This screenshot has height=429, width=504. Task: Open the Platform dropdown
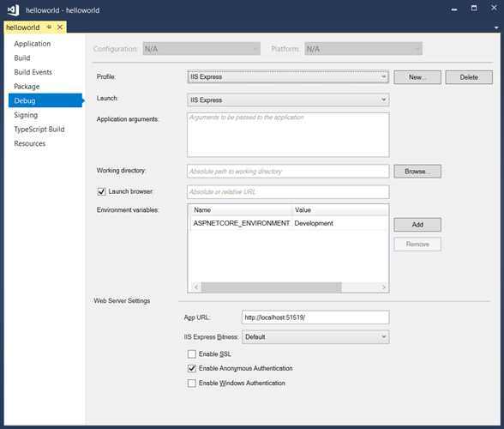363,49
